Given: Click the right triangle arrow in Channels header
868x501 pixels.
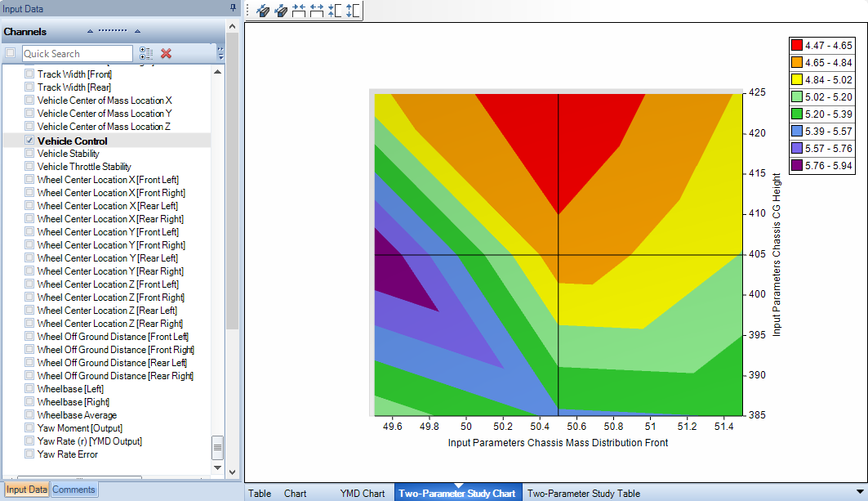Looking at the screenshot, I should [137, 31].
